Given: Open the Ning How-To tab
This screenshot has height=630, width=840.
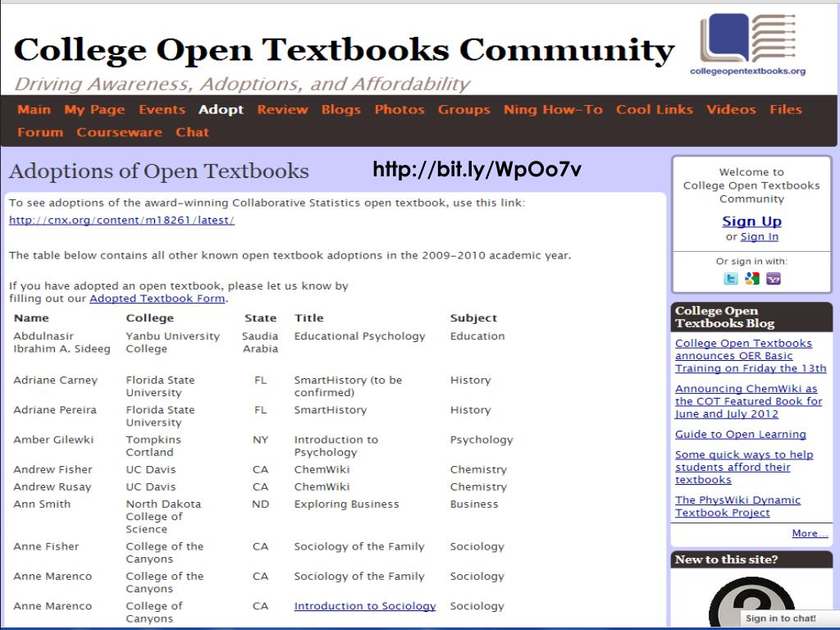Looking at the screenshot, I should [554, 110].
